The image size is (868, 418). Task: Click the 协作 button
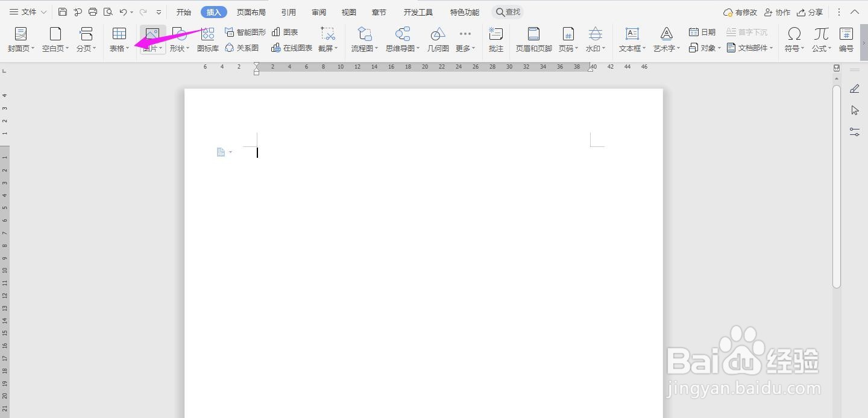pyautogui.click(x=777, y=12)
